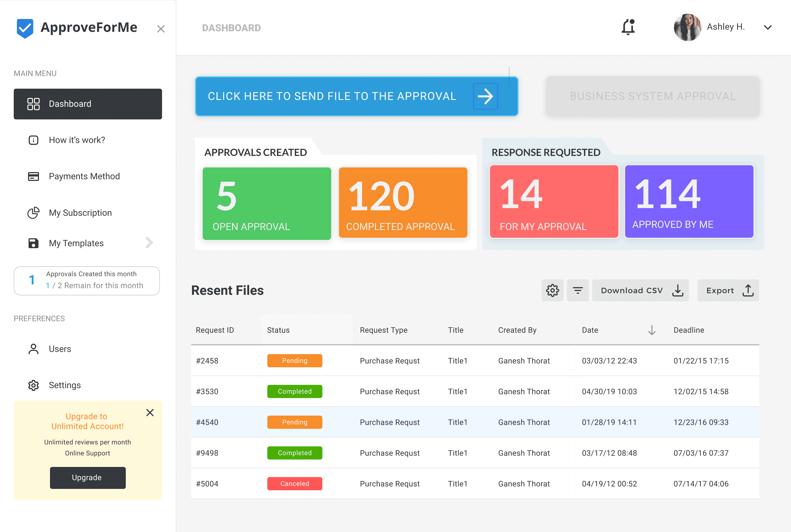Click the filter icon next to Download CSV
Image resolution: width=791 pixels, height=532 pixels.
pyautogui.click(x=578, y=290)
